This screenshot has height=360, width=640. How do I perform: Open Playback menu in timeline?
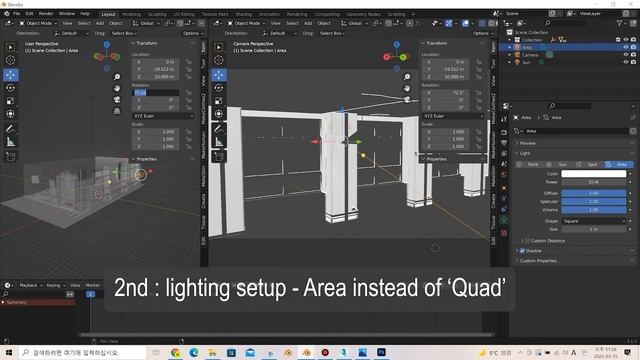[x=31, y=285]
